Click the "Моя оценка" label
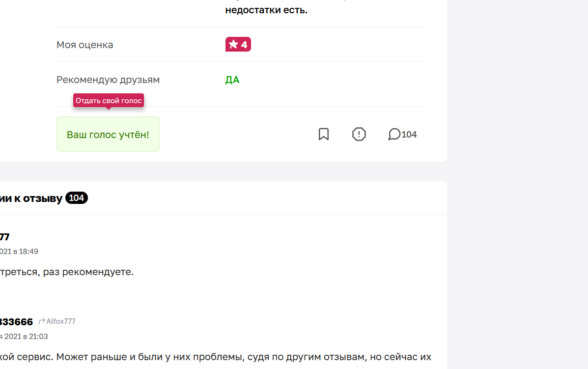Image resolution: width=588 pixels, height=369 pixels. [85, 45]
